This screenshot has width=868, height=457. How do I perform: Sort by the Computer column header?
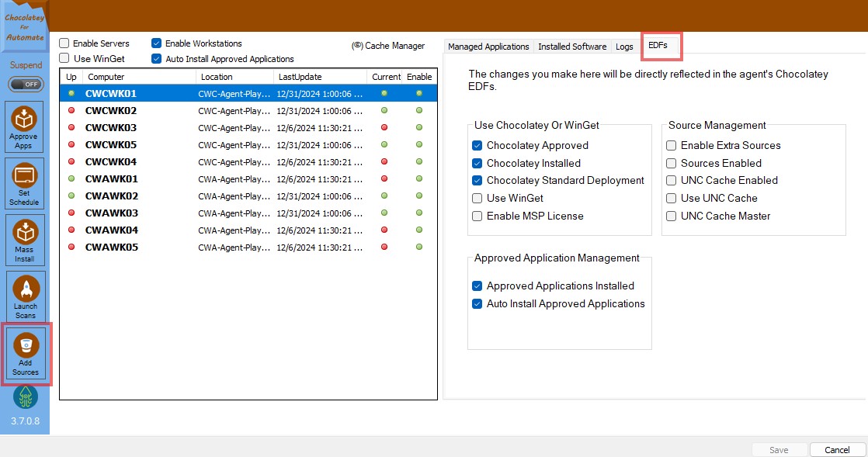point(139,77)
